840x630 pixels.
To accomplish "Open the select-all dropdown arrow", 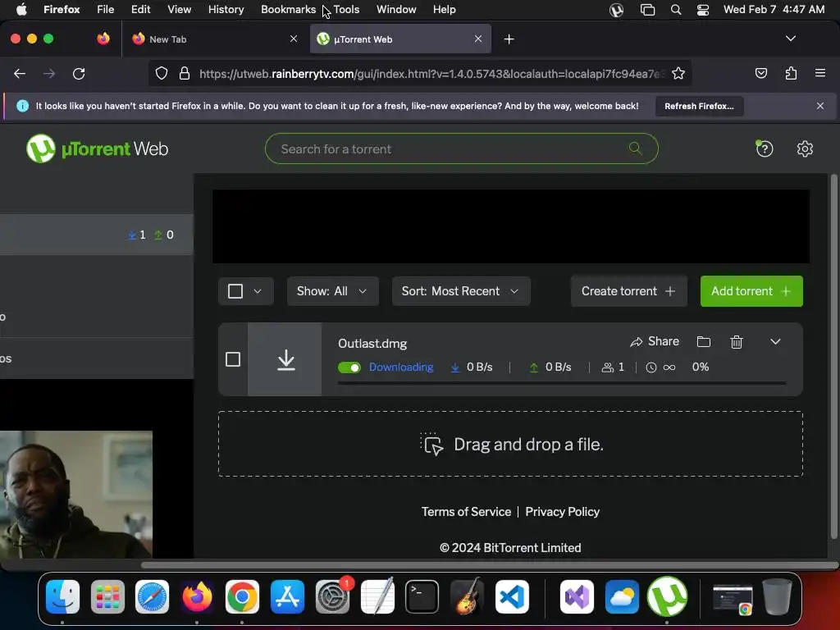I will point(258,291).
